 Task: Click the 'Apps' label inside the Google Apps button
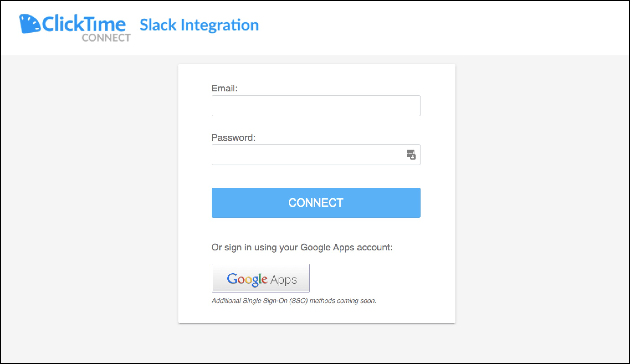(x=283, y=279)
